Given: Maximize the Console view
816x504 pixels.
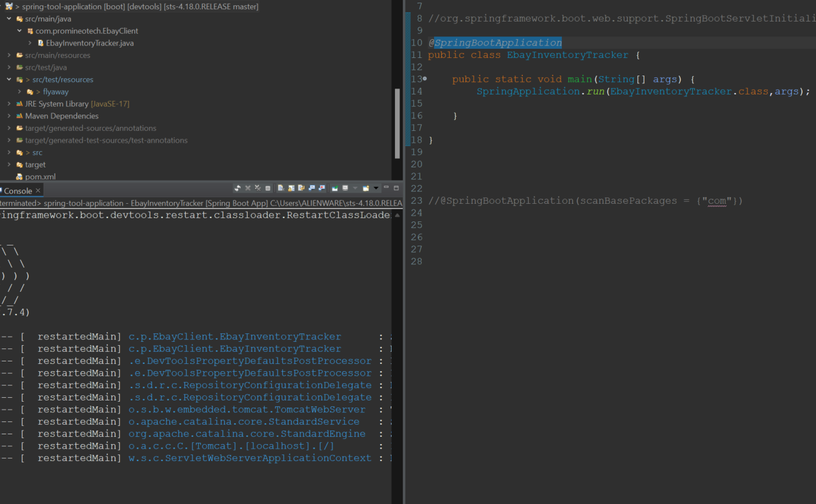Looking at the screenshot, I should pyautogui.click(x=396, y=188).
